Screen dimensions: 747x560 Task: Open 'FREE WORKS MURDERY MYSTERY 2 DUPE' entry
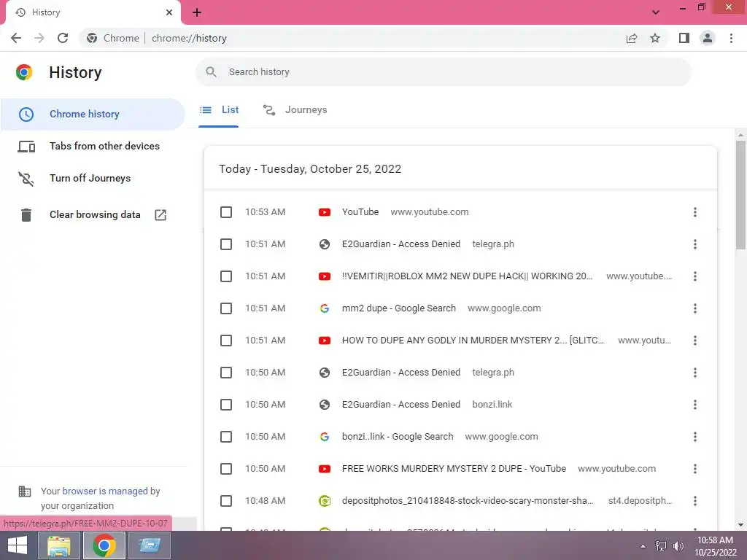click(x=454, y=469)
